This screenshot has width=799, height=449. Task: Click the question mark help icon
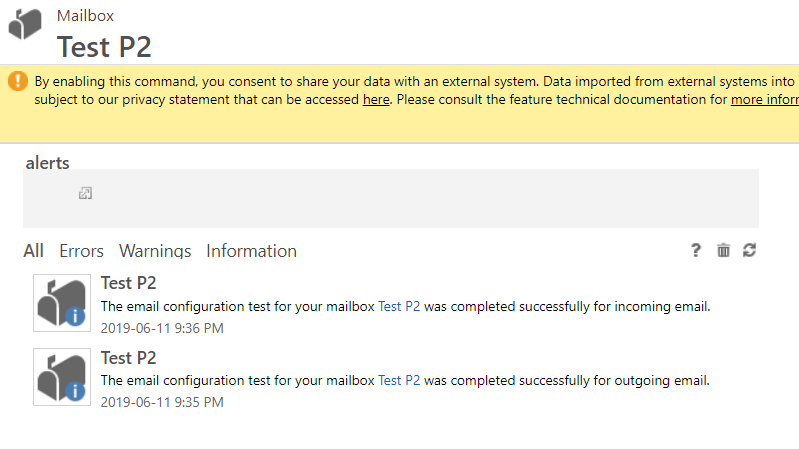tap(696, 250)
